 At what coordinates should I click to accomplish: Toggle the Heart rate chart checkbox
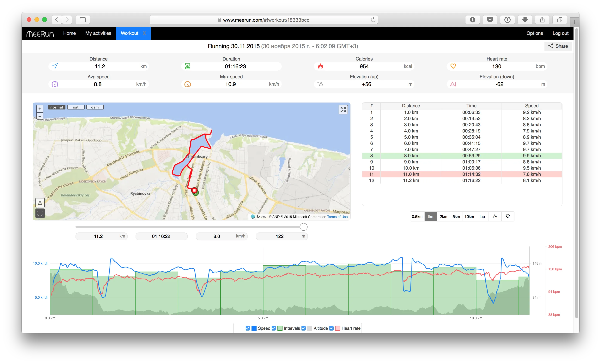coord(331,328)
